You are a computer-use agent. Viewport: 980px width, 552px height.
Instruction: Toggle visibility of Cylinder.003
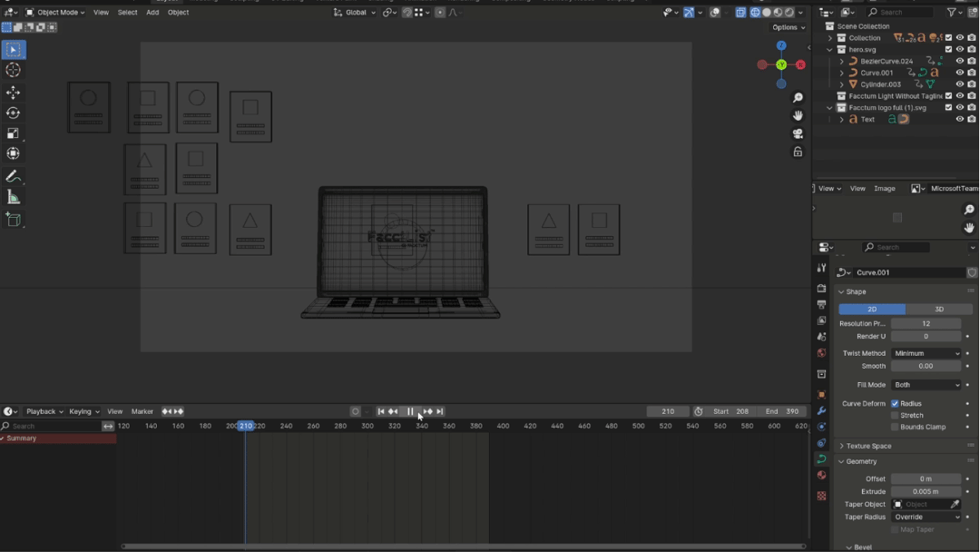point(960,84)
